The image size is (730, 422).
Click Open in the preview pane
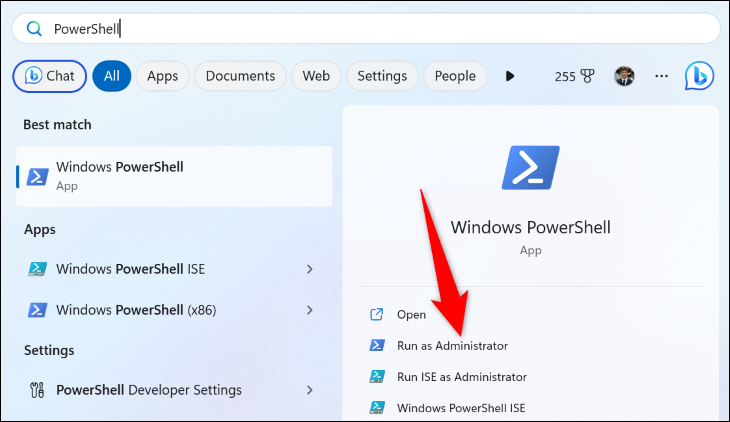click(411, 314)
